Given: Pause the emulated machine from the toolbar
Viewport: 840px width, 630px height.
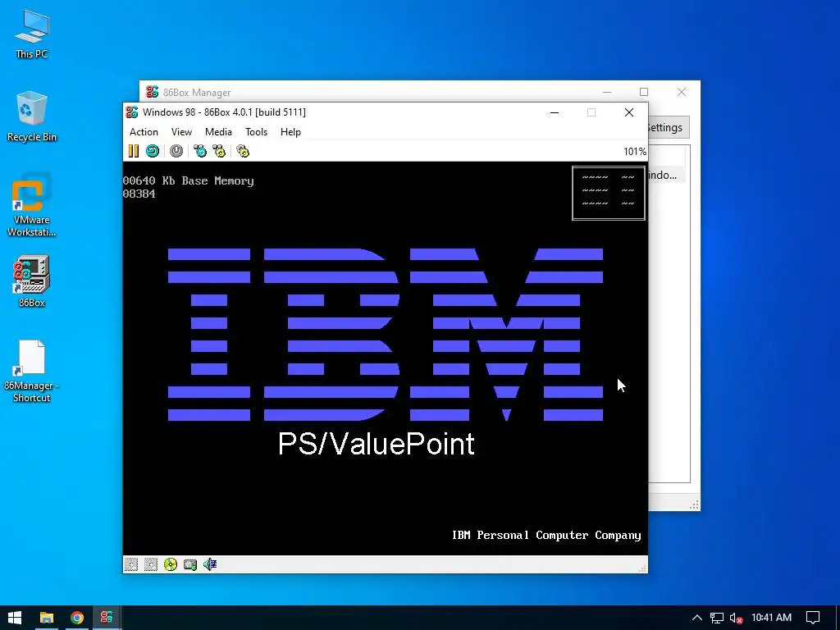Looking at the screenshot, I should (x=134, y=151).
